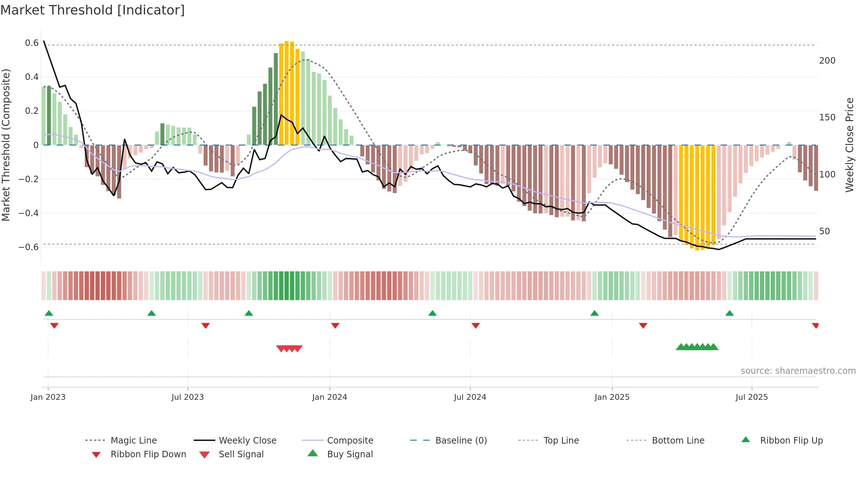This screenshot has width=868, height=488.
Task: Click the Jul 2024 x-axis label
Action: coord(470,397)
